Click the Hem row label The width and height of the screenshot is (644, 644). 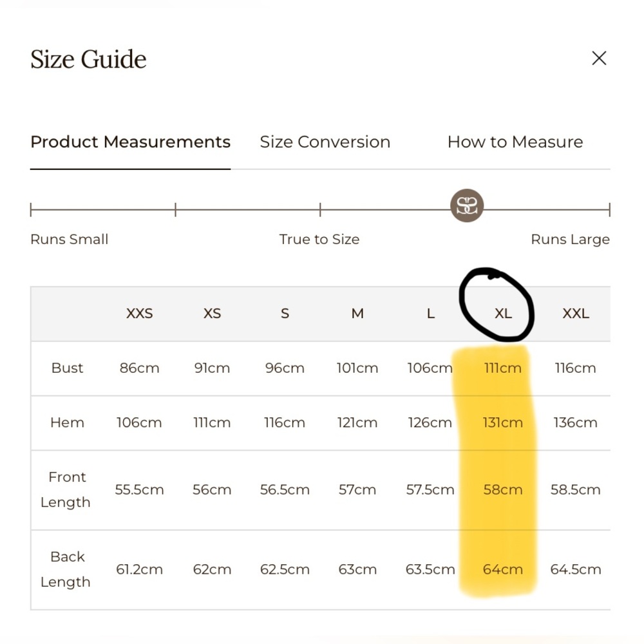(x=67, y=422)
